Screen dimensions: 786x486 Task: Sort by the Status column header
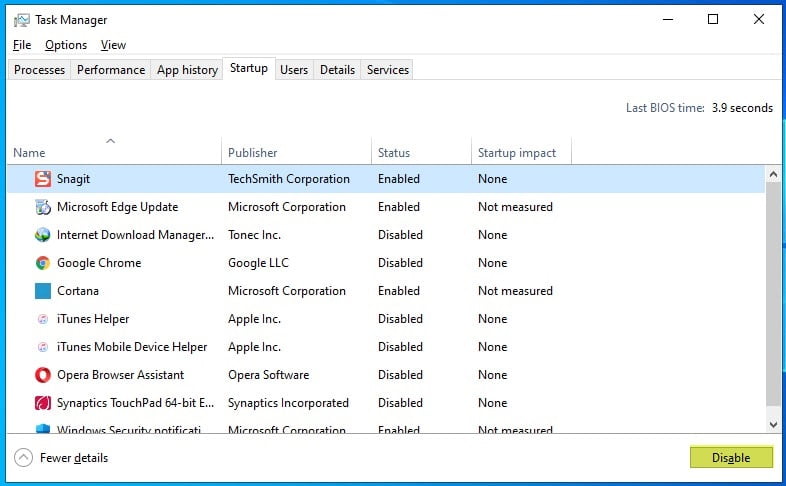tap(421, 152)
